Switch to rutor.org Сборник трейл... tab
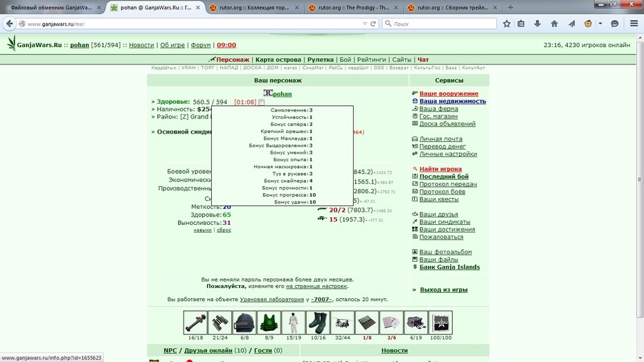644x362 pixels. [x=452, y=8]
